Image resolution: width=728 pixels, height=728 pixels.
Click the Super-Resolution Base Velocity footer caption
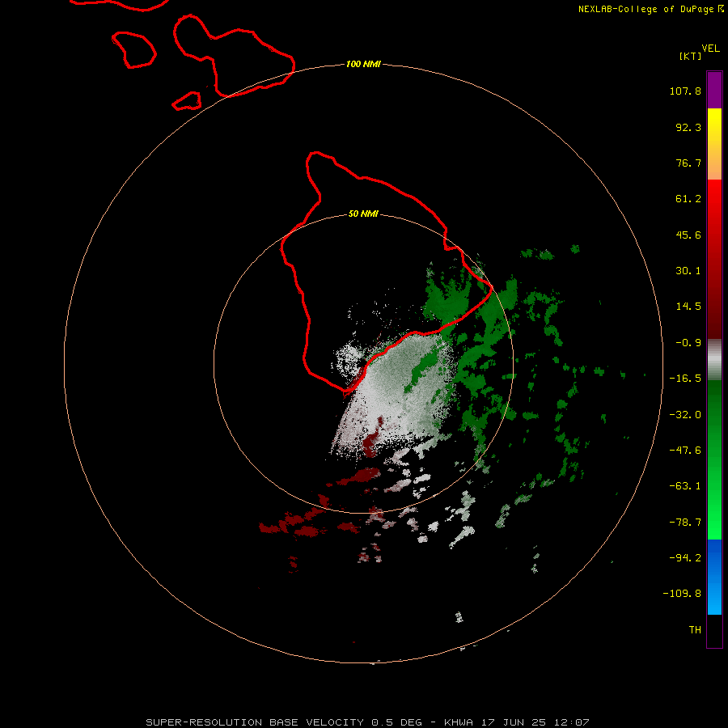pos(367,722)
